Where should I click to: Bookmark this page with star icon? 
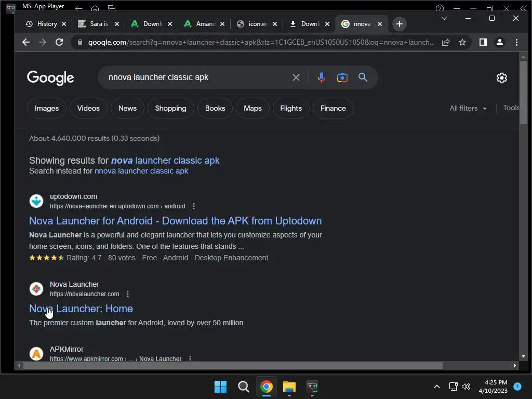(462, 42)
